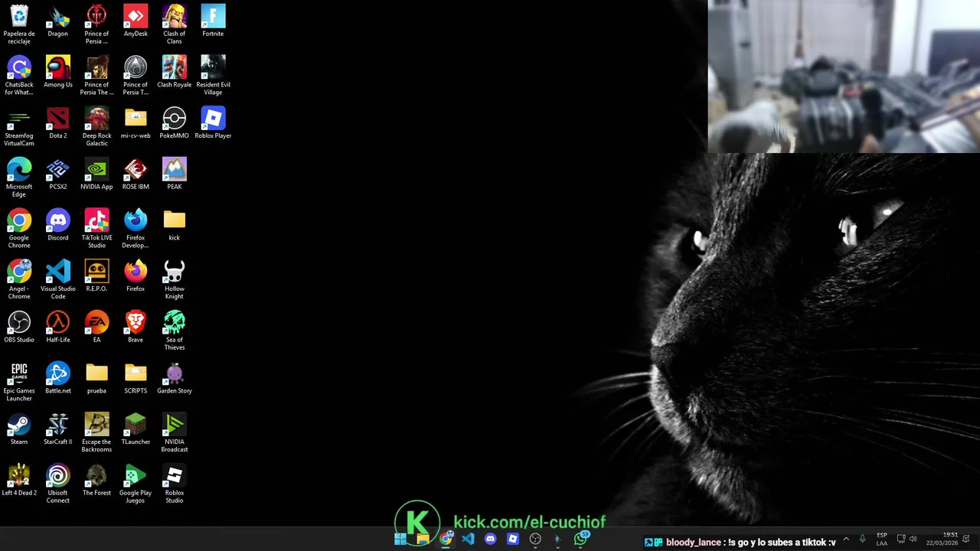Open the Google Play Juegos shortcut
The image size is (980, 551).
[136, 484]
